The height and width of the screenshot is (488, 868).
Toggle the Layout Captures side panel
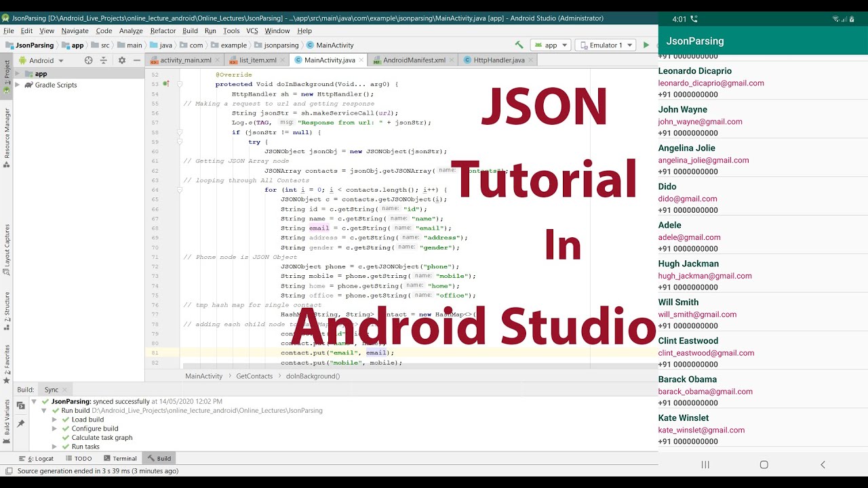(x=7, y=249)
